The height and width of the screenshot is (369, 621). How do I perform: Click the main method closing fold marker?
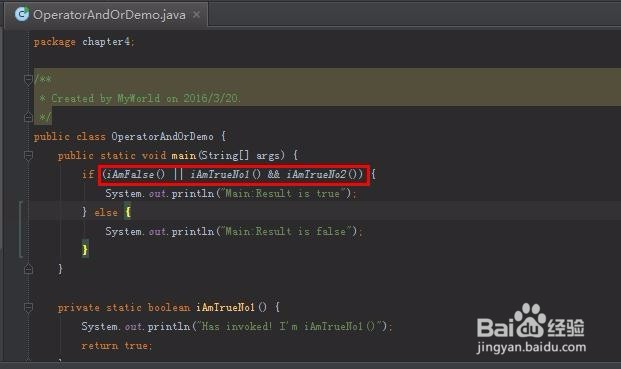(x=28, y=269)
